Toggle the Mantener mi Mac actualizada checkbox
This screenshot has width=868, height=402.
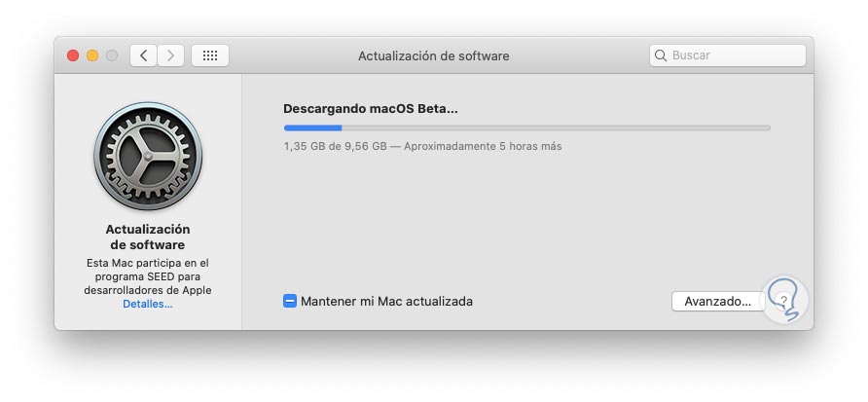coord(290,302)
